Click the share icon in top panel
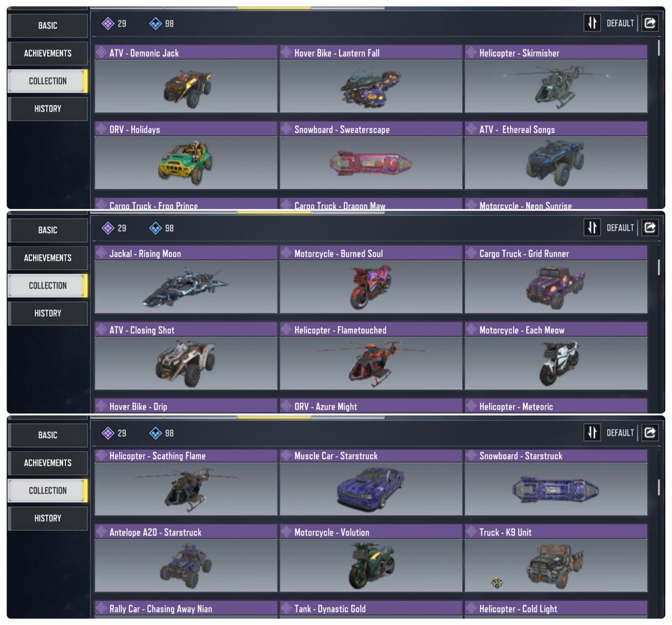The image size is (672, 625). [x=650, y=23]
